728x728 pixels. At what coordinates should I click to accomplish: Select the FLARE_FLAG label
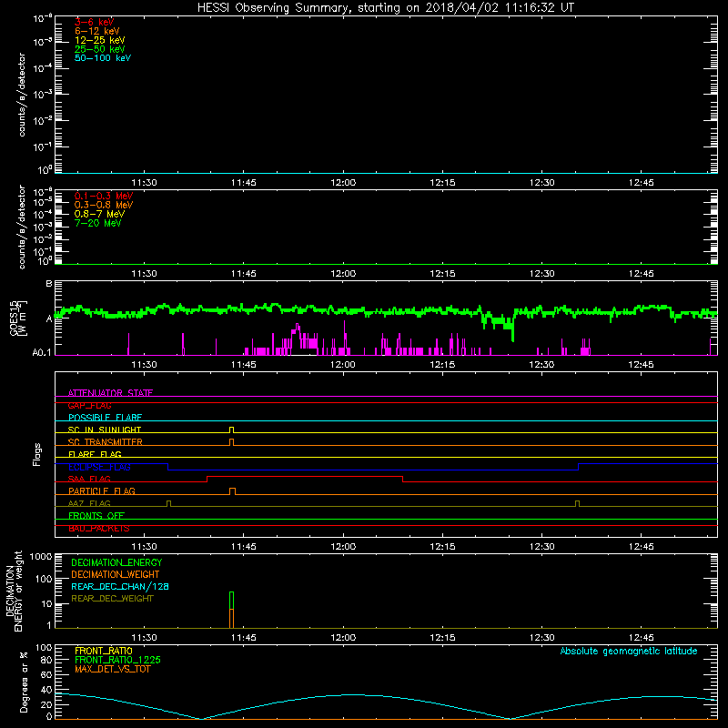pos(95,454)
